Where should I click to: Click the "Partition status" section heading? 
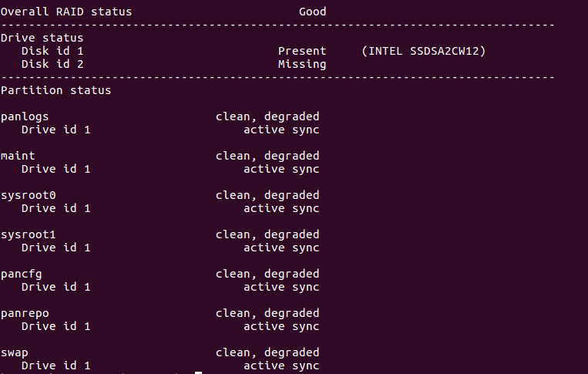[55, 90]
